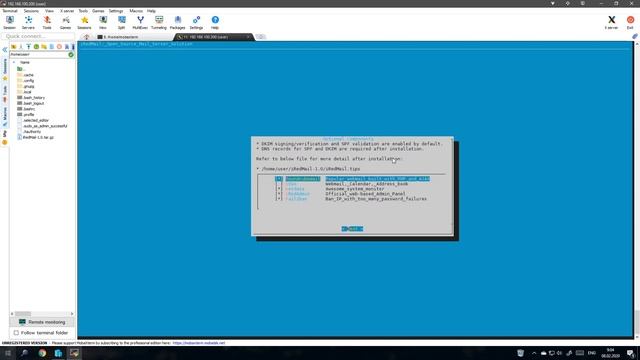Open Chrome from the Windows taskbar

(x=42, y=353)
